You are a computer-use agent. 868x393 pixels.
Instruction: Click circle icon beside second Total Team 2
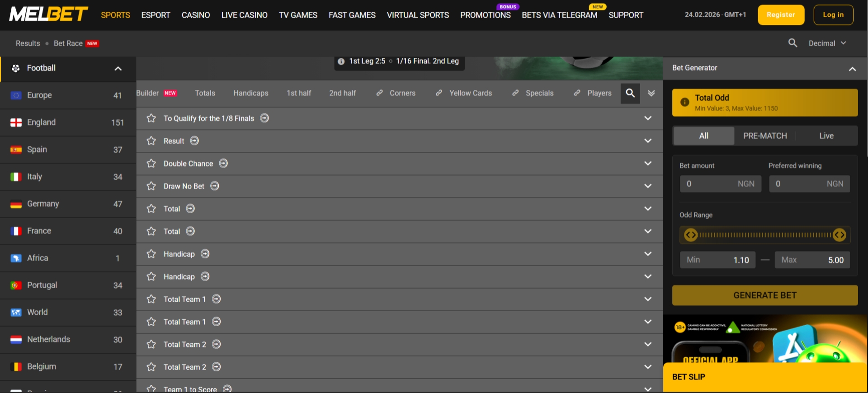click(x=217, y=366)
